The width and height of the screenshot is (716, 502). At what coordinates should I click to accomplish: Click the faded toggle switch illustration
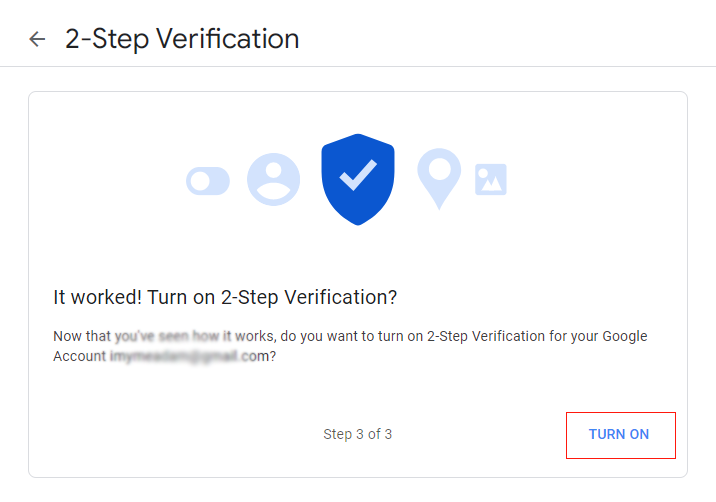coord(208,181)
